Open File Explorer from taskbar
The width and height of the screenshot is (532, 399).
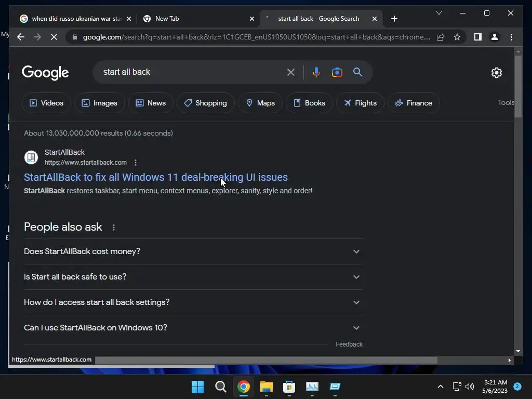[267, 387]
